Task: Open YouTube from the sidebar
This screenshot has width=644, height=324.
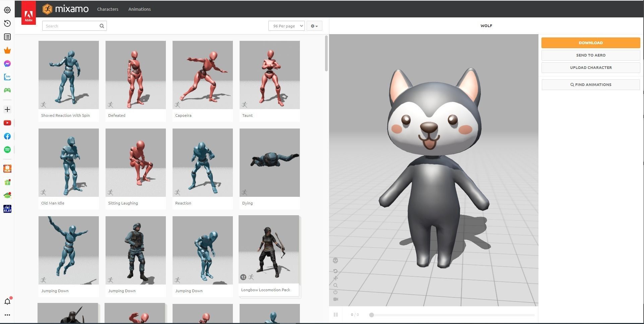Action: (x=7, y=123)
